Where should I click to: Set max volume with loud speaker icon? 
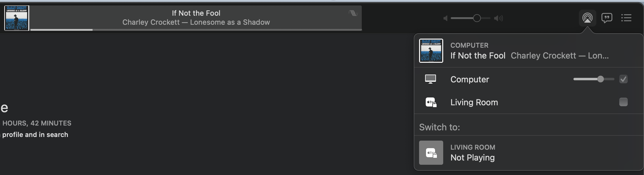pos(498,18)
